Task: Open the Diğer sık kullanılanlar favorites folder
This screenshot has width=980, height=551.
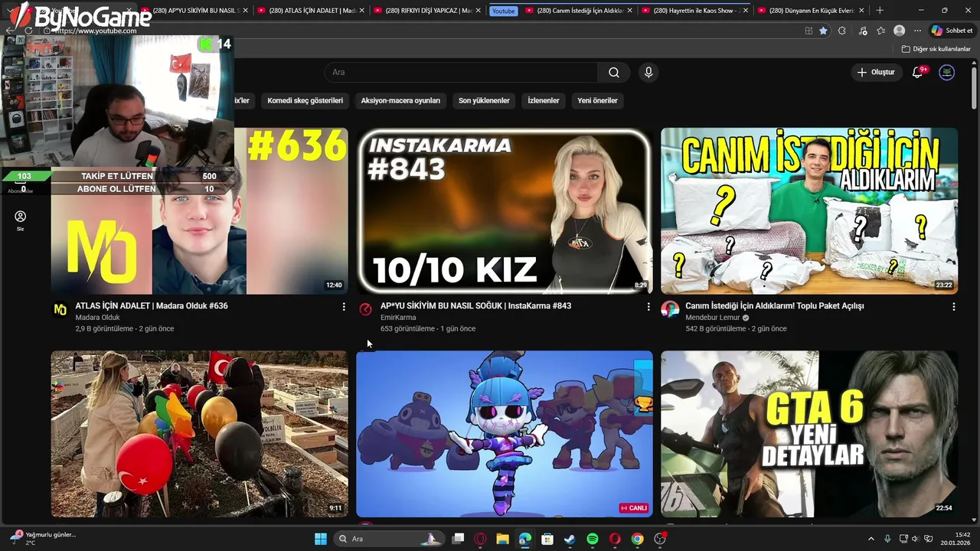Action: coord(936,49)
